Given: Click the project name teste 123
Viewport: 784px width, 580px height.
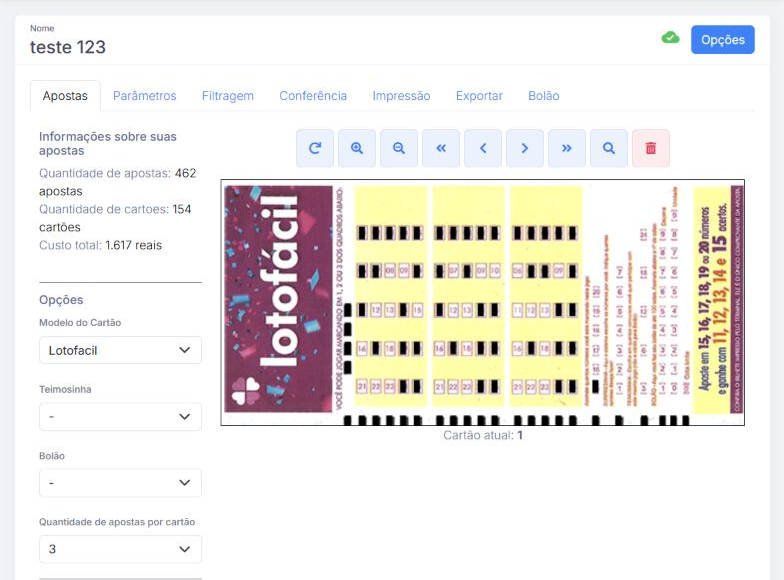Looking at the screenshot, I should [x=68, y=47].
